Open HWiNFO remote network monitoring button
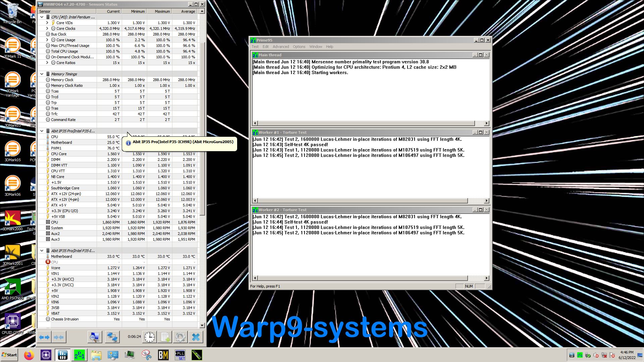Image resolution: width=644 pixels, height=362 pixels. 112,337
